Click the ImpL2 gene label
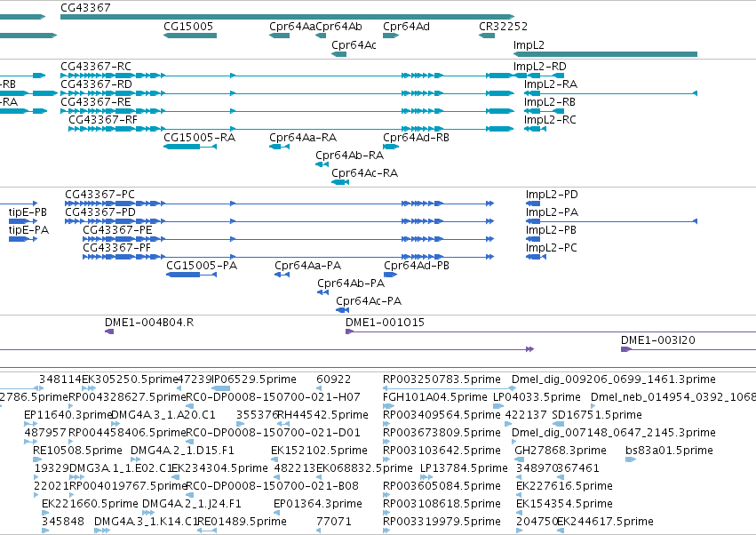This screenshot has height=535, width=756. point(529,44)
